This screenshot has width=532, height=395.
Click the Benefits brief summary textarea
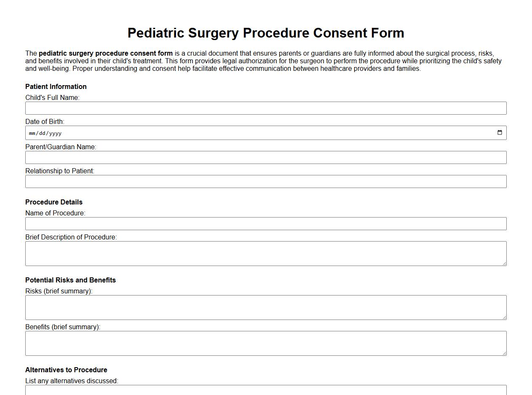pyautogui.click(x=266, y=342)
